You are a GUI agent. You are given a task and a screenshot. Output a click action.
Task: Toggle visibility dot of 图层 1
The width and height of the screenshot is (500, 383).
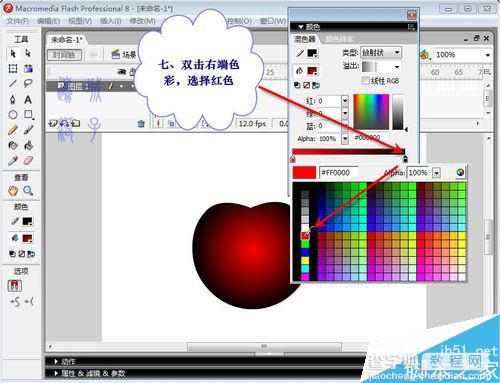click(x=121, y=86)
